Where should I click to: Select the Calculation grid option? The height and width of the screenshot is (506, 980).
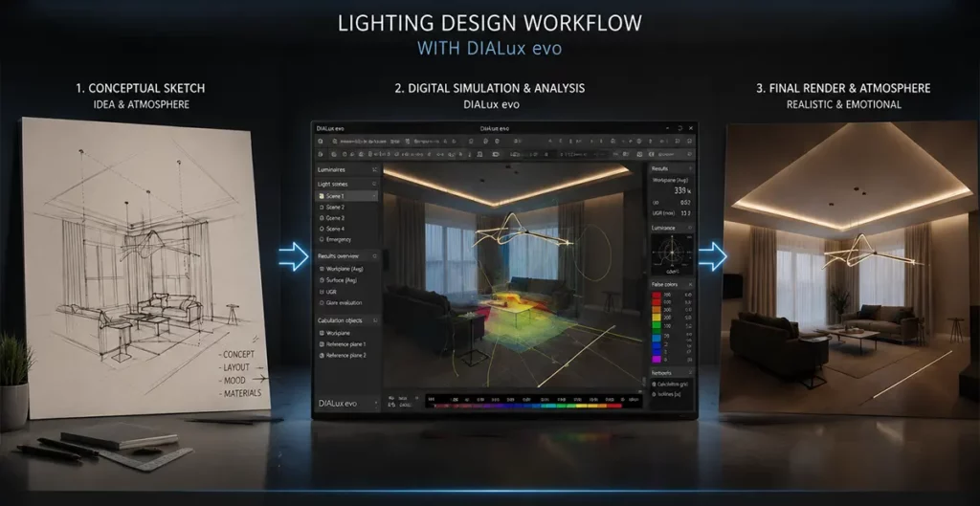tap(670, 385)
